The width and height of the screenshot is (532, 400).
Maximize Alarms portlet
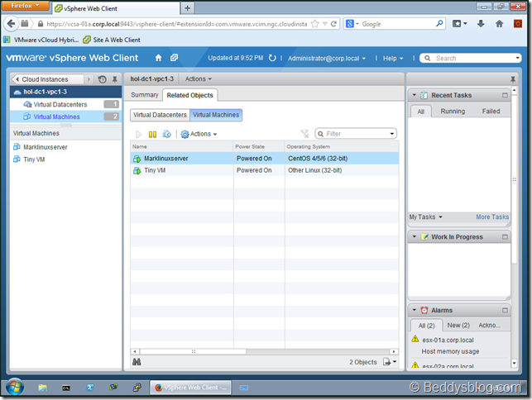tap(505, 310)
